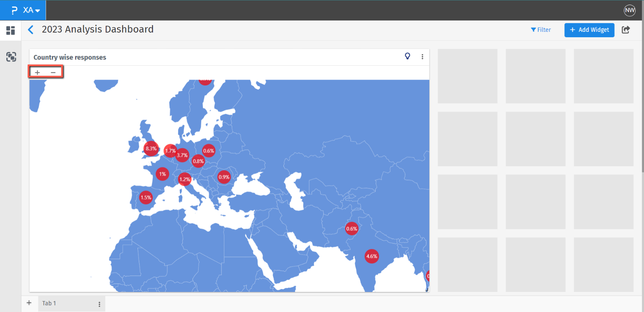This screenshot has height=312, width=644.
Task: Click the Add Widget button
Action: tap(589, 30)
